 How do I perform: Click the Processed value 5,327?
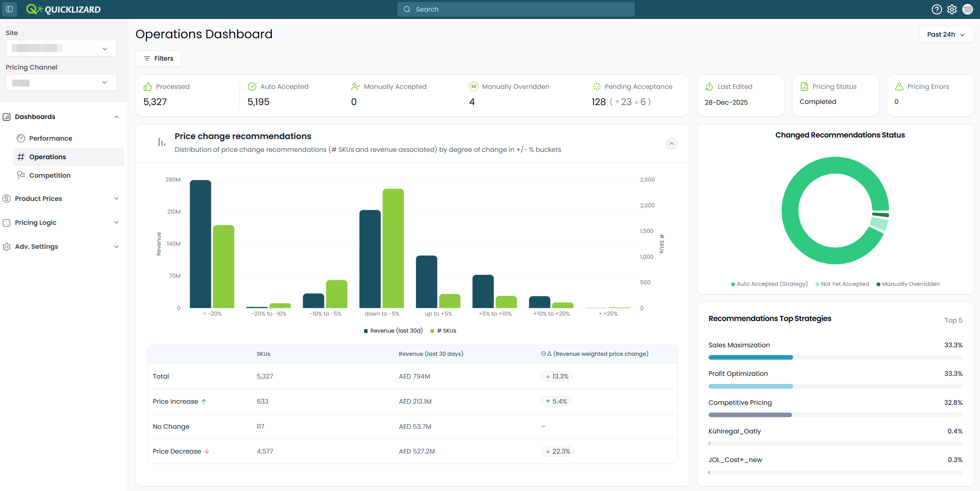155,102
